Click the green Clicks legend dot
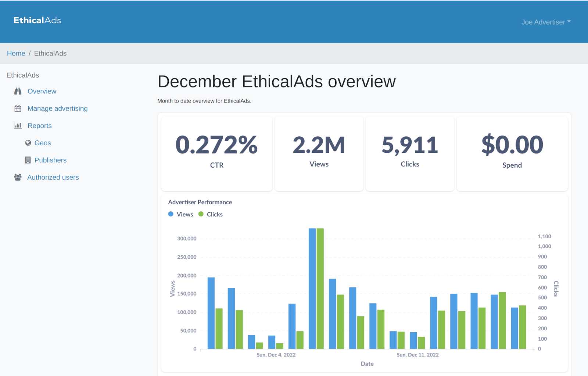Viewport: 588px width, 376px height. tap(201, 214)
